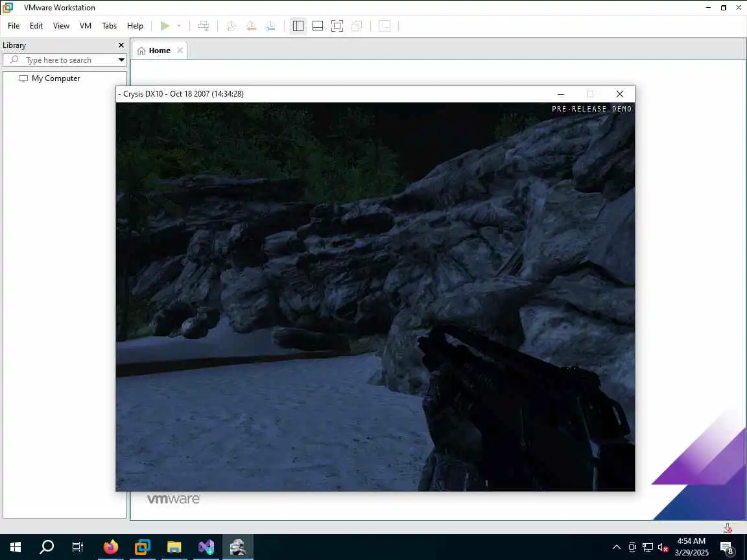Viewport: 747px width, 560px height.
Task: Click the console view toolbar icon
Action: coord(385,26)
